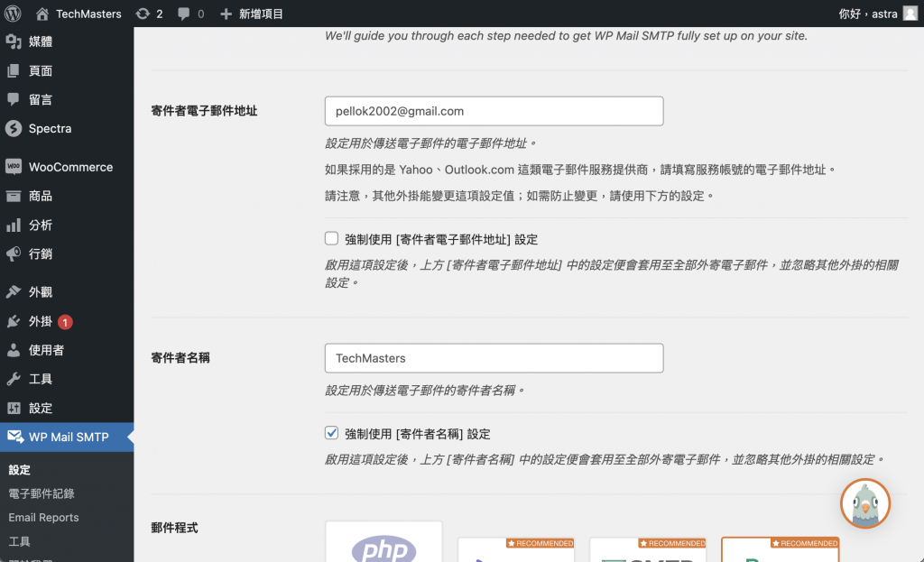924x562 pixels.
Task: Click the 行銷 megaphone icon
Action: (14, 253)
